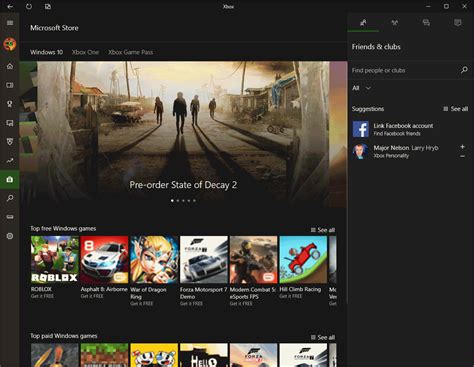Click the Facebook logo icon
This screenshot has width=474, height=367.
click(x=361, y=129)
